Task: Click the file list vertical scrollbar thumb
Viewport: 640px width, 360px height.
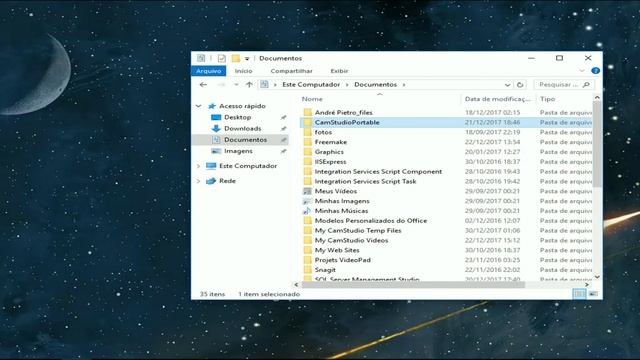Action: click(x=597, y=144)
